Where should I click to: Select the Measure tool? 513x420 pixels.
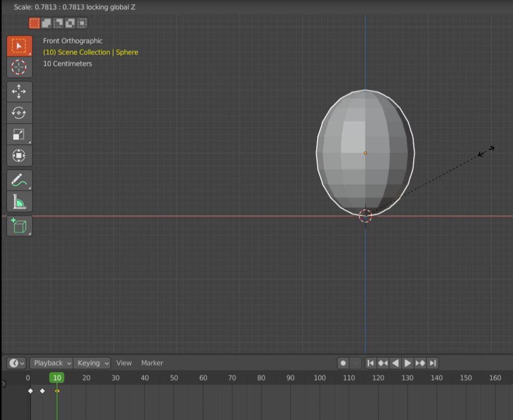pyautogui.click(x=19, y=201)
